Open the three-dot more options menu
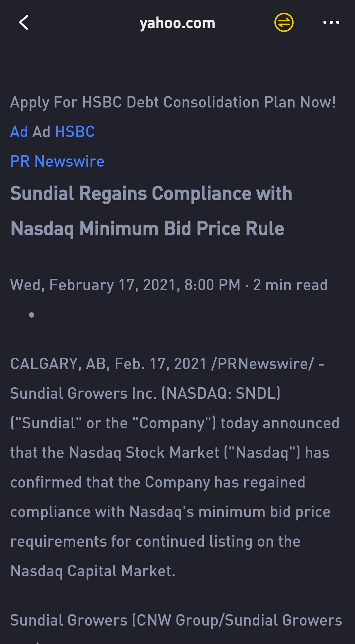Viewport: 355px width, 644px height. tap(331, 22)
